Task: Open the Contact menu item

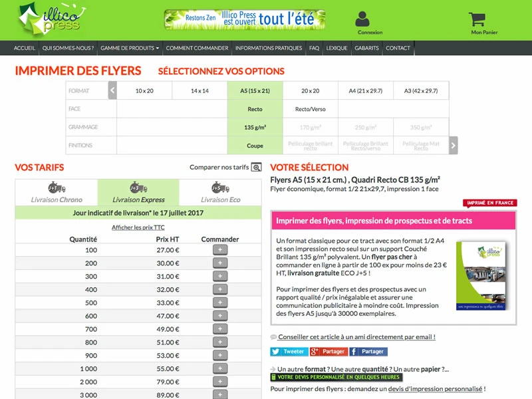Action: (x=398, y=48)
